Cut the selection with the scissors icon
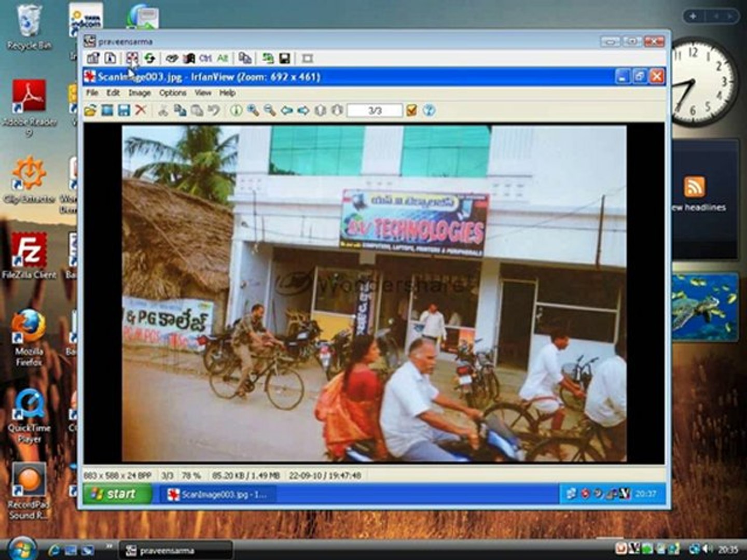Viewport: 747px width, 560px height. click(163, 110)
